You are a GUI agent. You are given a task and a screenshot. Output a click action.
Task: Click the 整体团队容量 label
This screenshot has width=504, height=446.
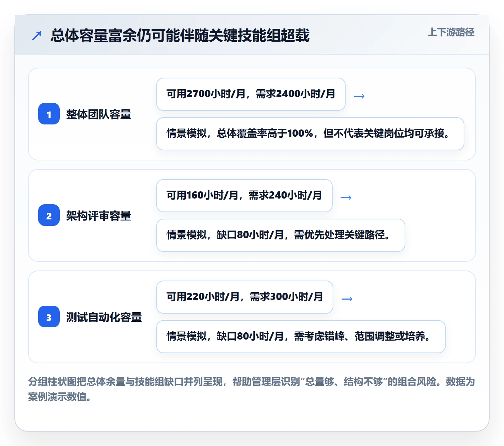(99, 114)
